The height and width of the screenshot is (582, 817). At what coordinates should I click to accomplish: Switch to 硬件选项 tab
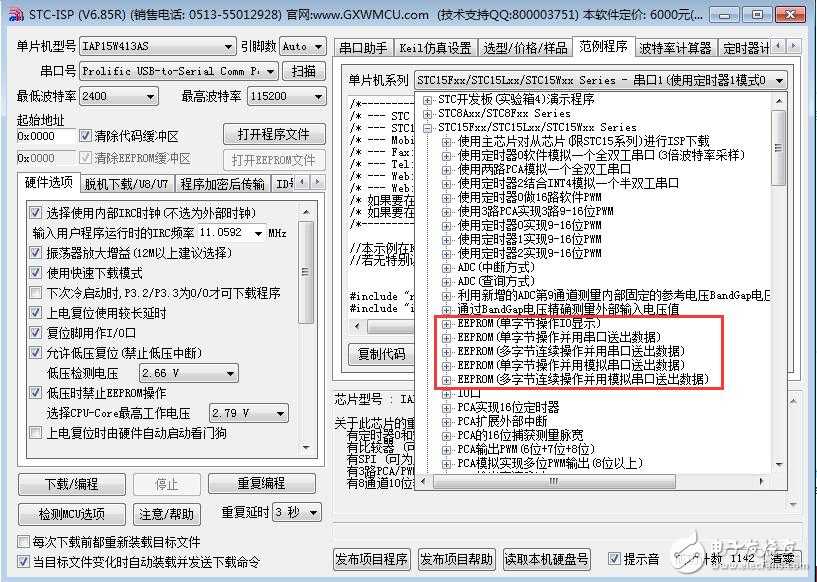tap(48, 182)
